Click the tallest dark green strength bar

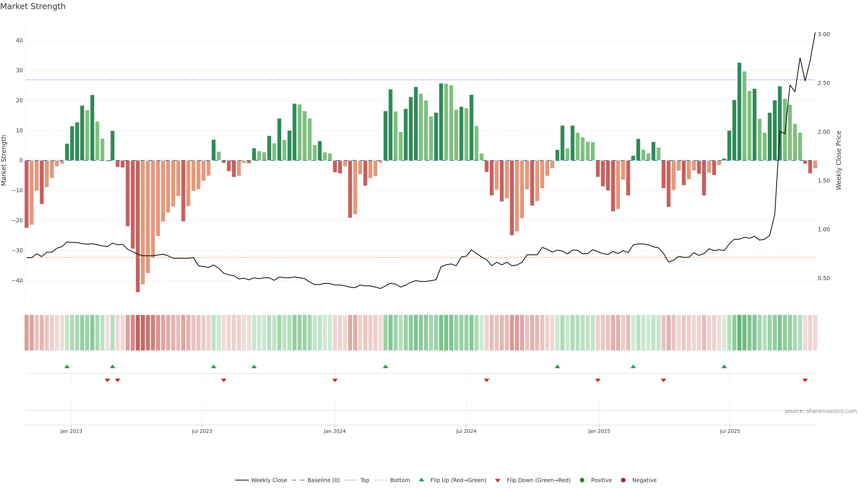(x=739, y=111)
